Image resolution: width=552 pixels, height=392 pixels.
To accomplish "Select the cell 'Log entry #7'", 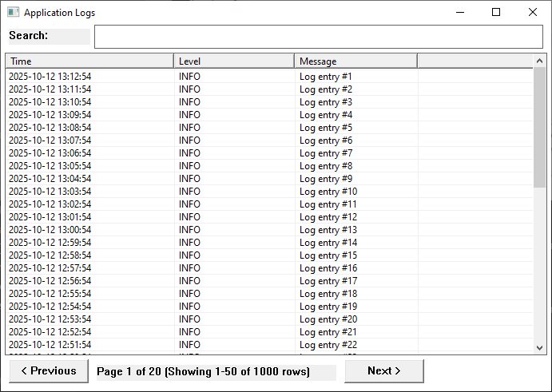I will click(x=326, y=153).
